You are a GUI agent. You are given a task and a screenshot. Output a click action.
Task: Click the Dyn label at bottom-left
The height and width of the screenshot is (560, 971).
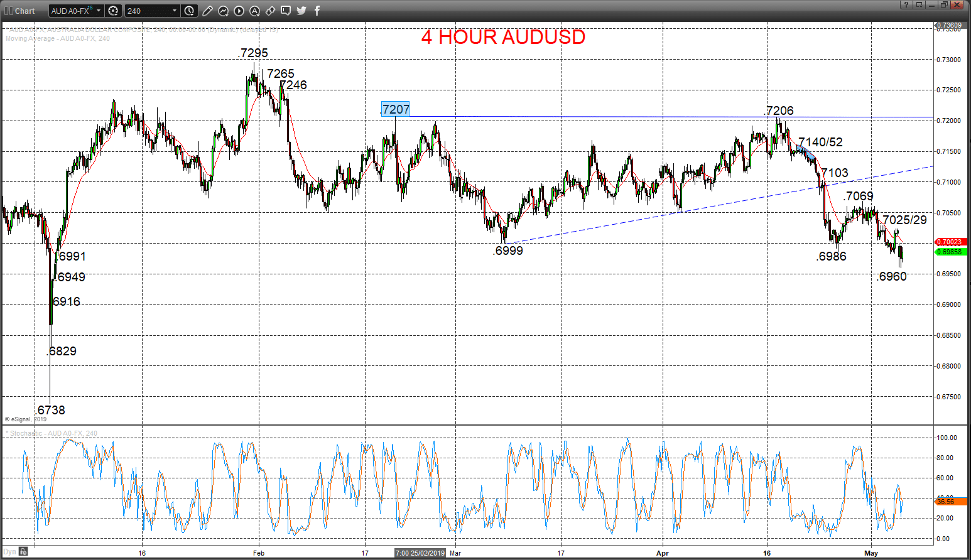point(10,552)
